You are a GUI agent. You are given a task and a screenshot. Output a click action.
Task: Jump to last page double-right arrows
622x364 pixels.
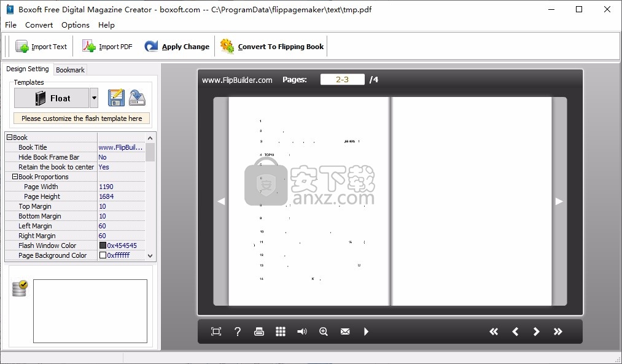558,331
